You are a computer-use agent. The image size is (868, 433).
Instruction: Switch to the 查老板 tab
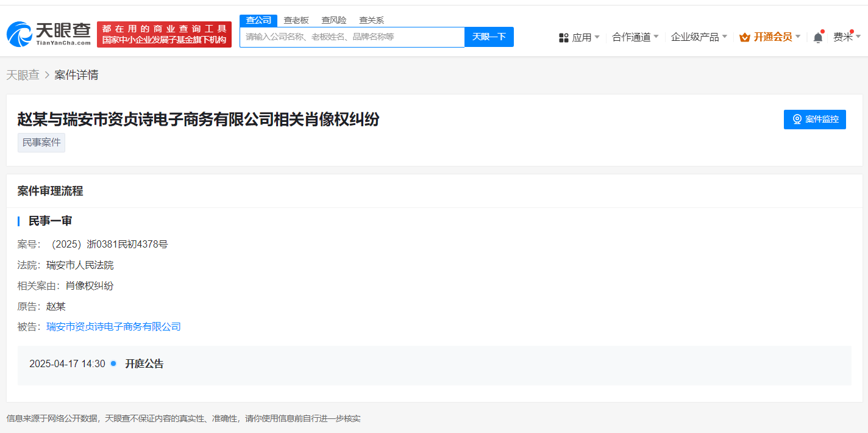tap(296, 20)
